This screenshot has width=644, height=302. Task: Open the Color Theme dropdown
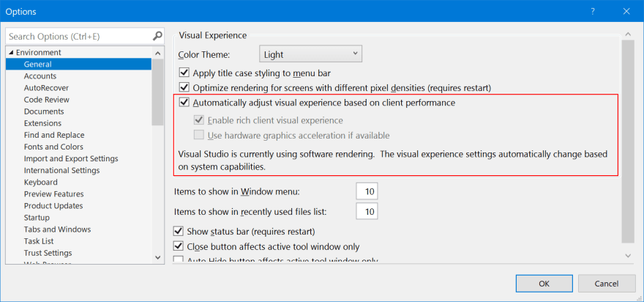pyautogui.click(x=310, y=54)
